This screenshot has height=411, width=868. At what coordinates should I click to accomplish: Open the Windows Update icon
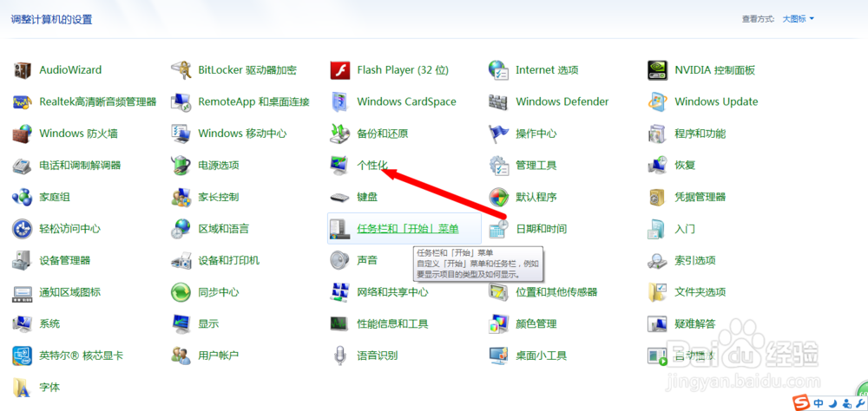pos(657,101)
